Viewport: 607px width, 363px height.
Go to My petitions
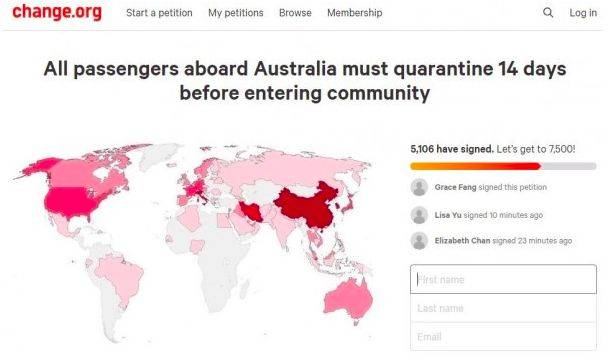click(236, 13)
